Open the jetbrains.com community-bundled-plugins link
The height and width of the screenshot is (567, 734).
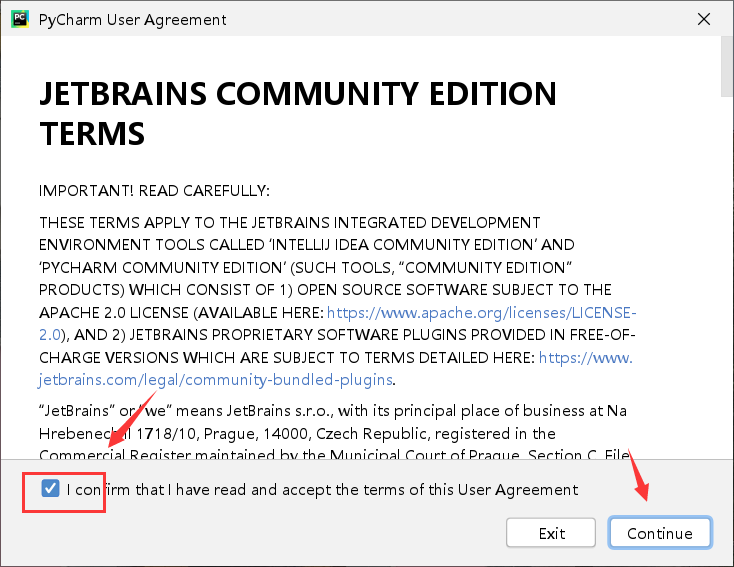point(215,379)
